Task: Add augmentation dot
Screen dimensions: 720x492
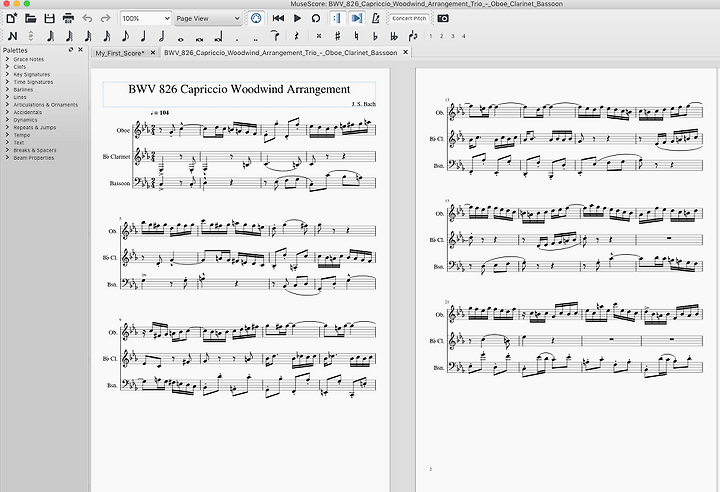Action: coord(237,39)
